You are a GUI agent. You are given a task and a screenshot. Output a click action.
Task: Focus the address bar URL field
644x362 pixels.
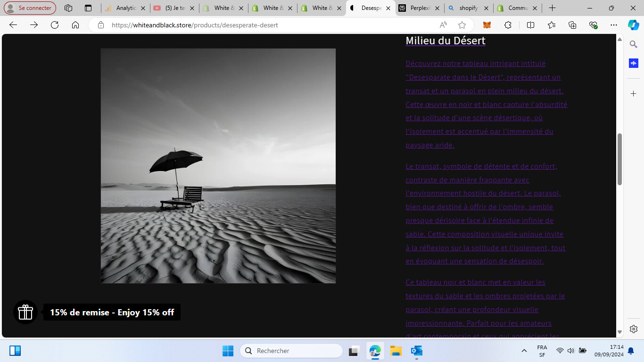271,25
